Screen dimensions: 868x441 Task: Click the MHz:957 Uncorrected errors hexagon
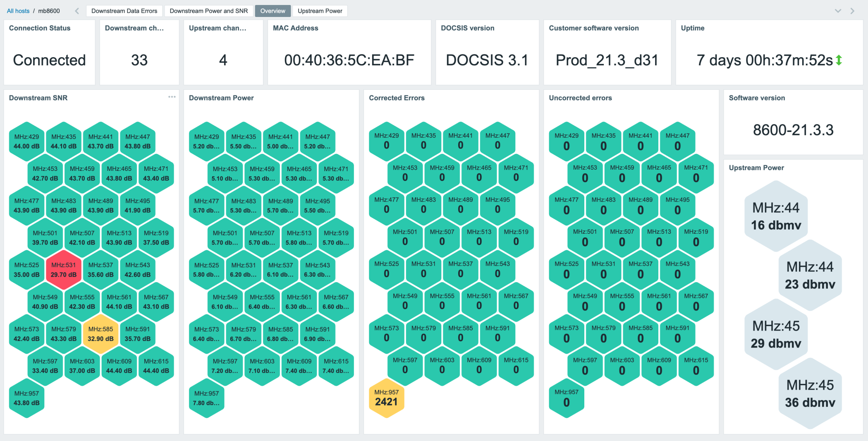pos(566,398)
